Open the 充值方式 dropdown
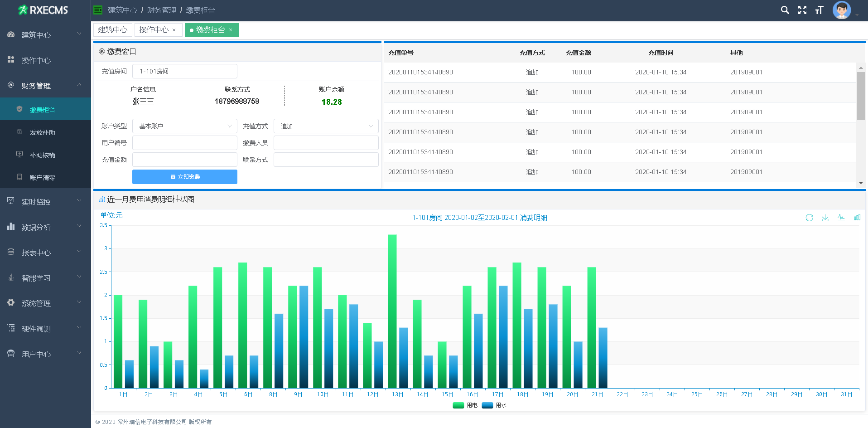 click(326, 126)
